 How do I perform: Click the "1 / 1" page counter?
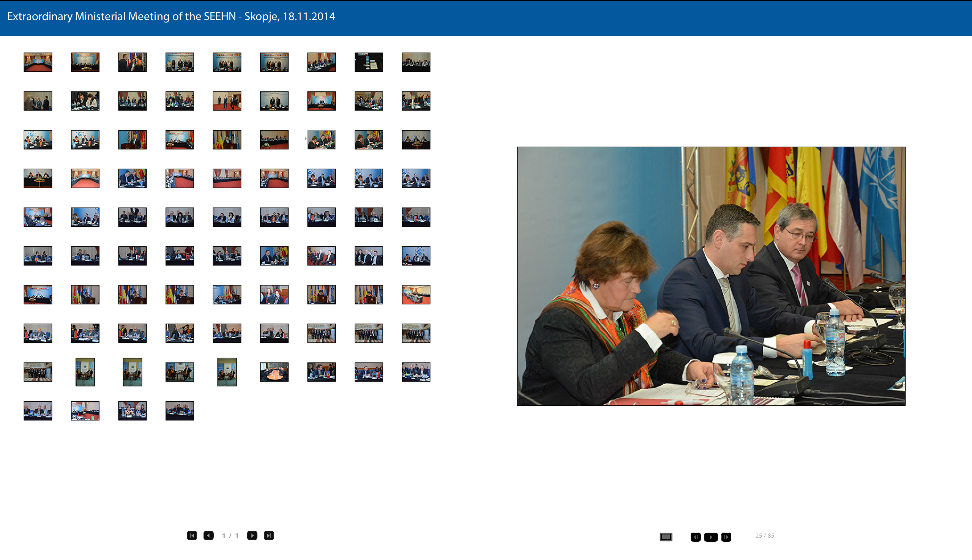click(x=230, y=535)
